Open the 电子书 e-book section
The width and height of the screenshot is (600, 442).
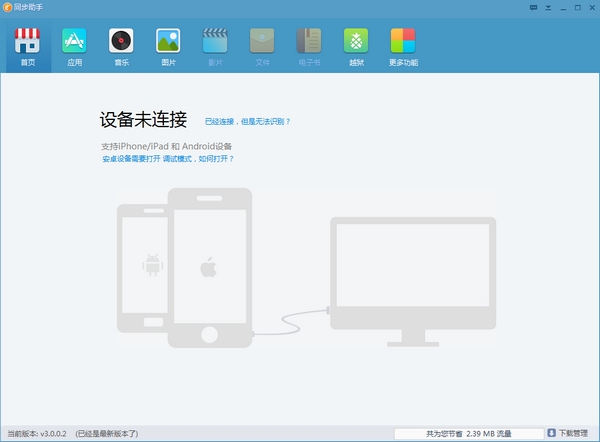[309, 46]
